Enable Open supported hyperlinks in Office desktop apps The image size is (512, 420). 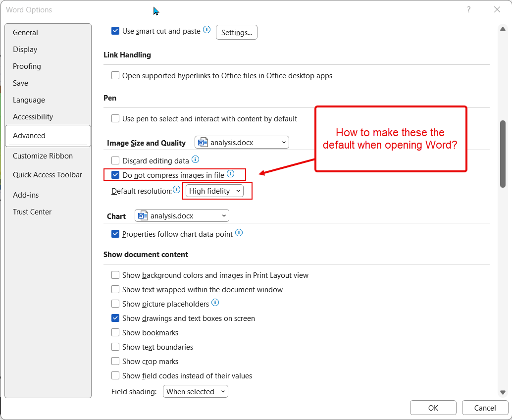115,75
